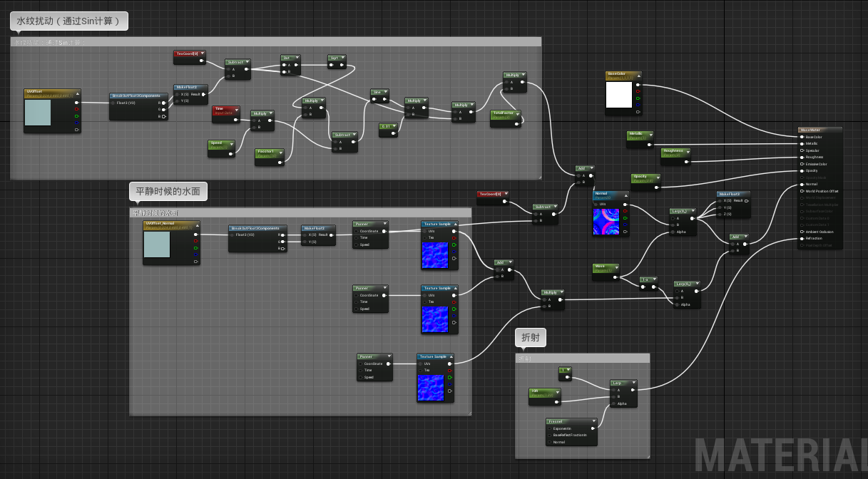Click the Emissive Color input pin
Image resolution: width=868 pixels, height=479 pixels.
802,164
